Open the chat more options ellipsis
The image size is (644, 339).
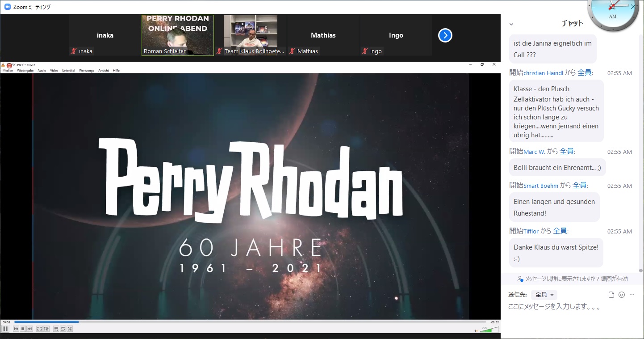tap(631, 295)
